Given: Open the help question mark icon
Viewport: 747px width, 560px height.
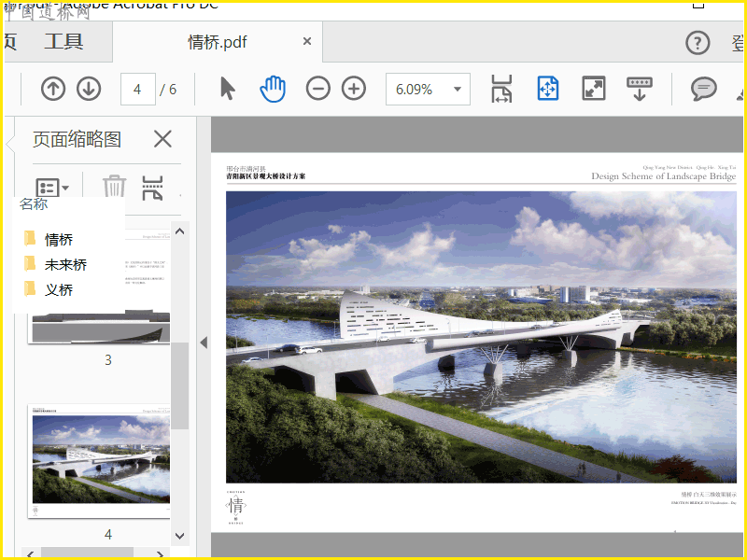Looking at the screenshot, I should (x=698, y=43).
